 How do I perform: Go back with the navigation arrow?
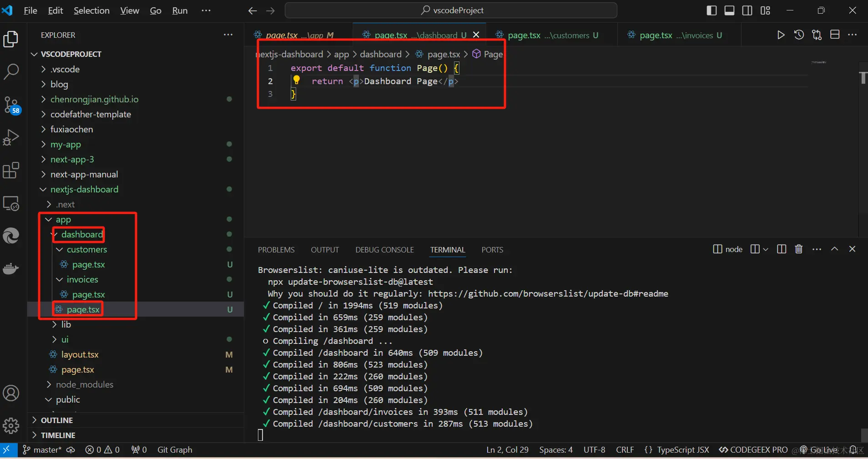click(253, 10)
